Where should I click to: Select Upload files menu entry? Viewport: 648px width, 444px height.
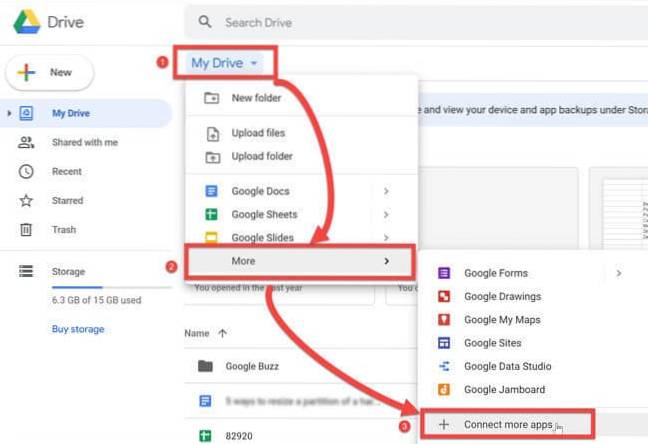click(x=258, y=133)
